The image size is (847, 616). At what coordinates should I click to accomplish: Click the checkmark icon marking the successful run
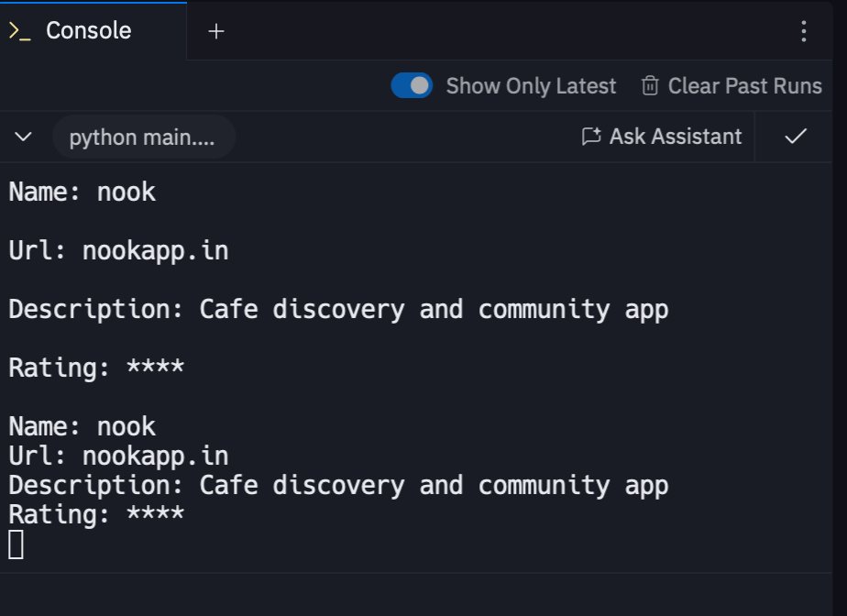tap(794, 136)
